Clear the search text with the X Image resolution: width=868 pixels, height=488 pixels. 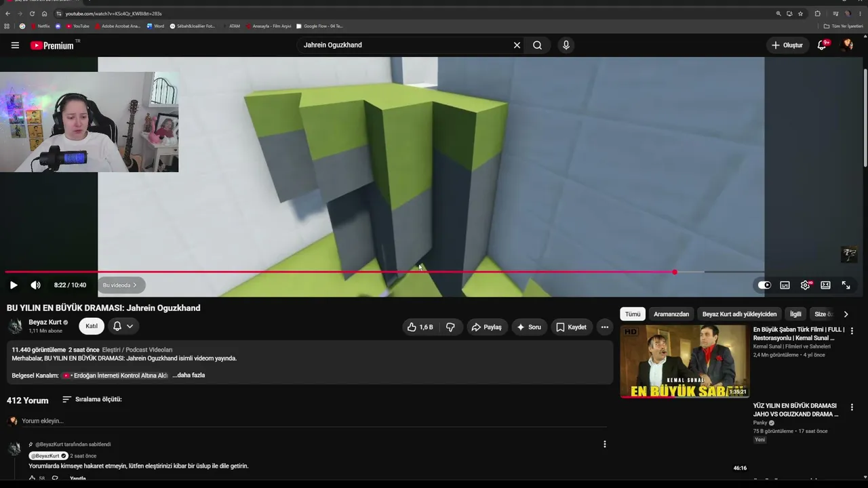click(x=517, y=45)
